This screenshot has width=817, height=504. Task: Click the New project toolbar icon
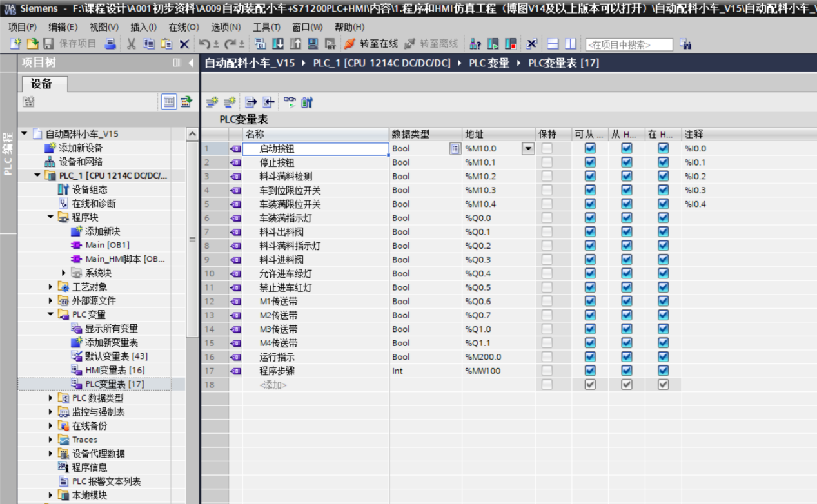point(15,44)
